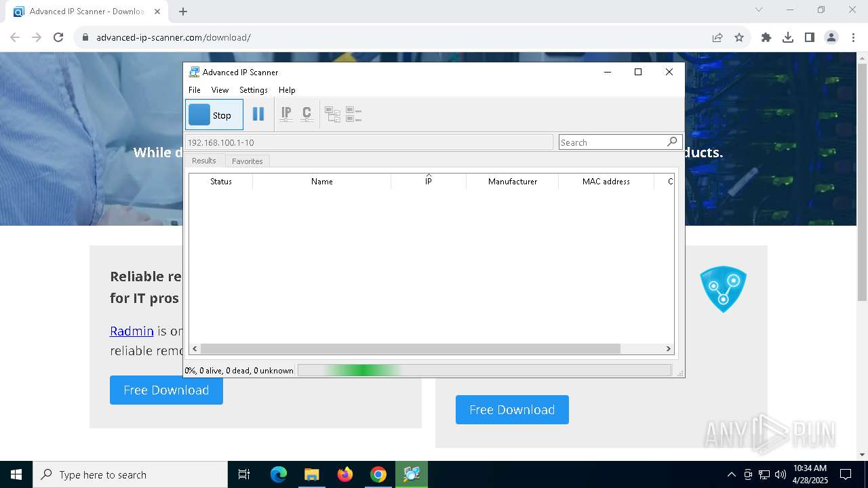Click the IP range toolbar icon
Screen dimensions: 868x488
(x=286, y=115)
